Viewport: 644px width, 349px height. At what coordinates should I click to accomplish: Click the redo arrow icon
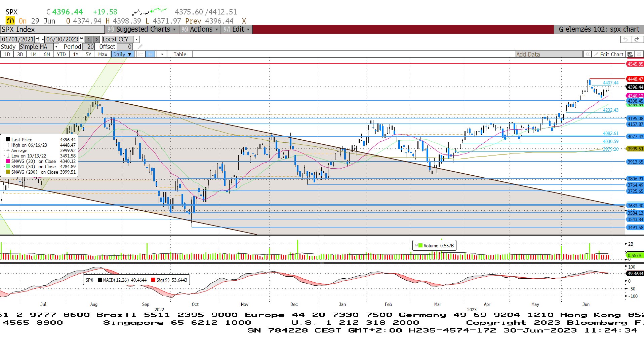point(637,39)
